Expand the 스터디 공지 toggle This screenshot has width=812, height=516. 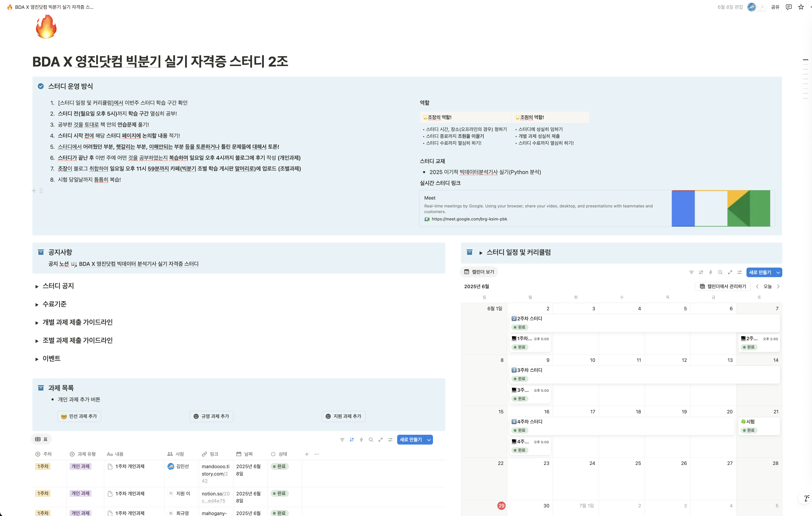(37, 286)
